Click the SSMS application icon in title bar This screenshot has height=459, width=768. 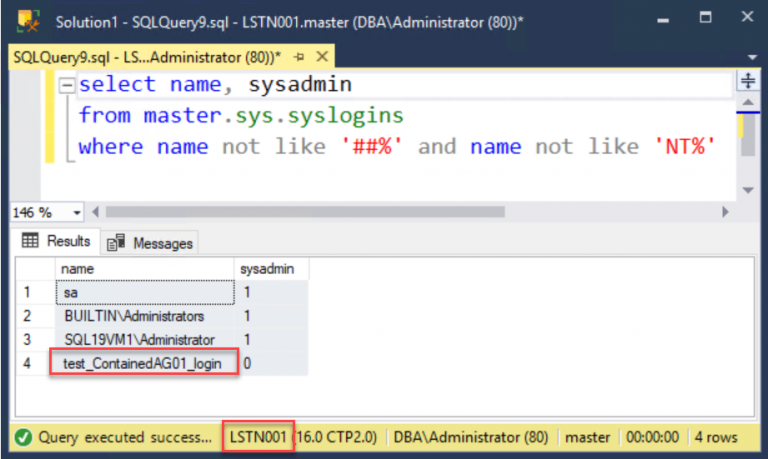28,21
